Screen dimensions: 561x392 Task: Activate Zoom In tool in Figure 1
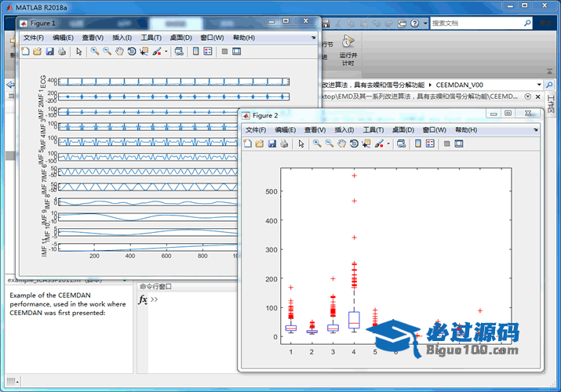(x=95, y=52)
